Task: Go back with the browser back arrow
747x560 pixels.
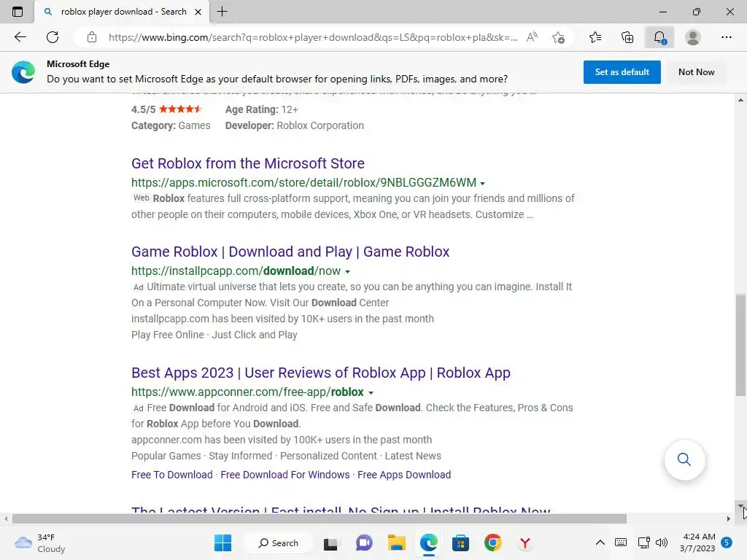Action: (20, 37)
